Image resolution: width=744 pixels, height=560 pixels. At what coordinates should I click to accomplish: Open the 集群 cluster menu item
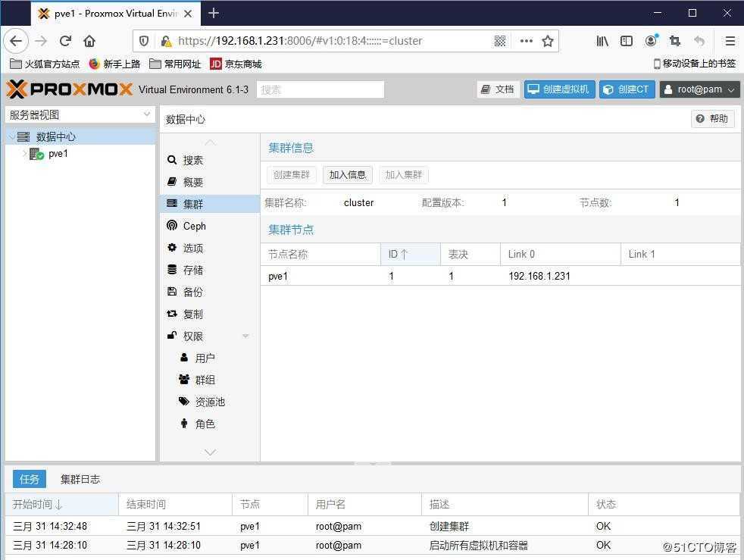click(x=210, y=204)
